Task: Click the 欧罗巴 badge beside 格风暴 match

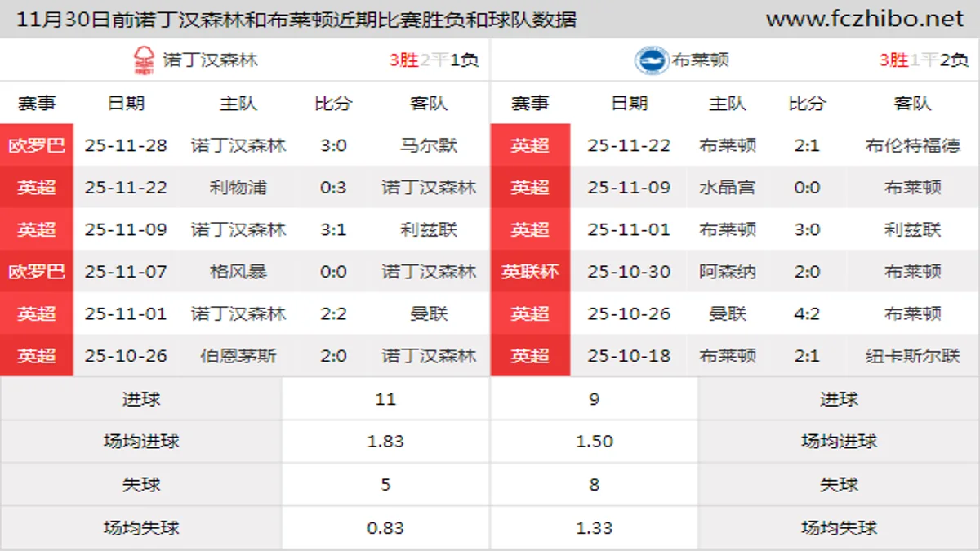Action: 37,271
